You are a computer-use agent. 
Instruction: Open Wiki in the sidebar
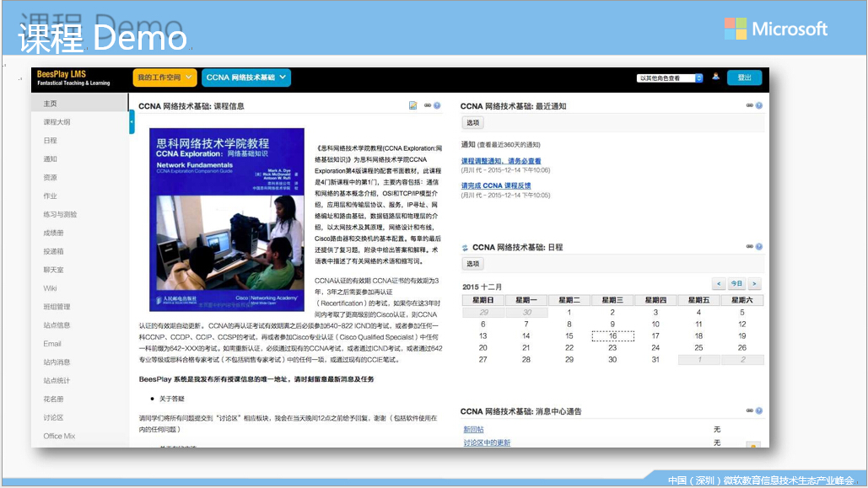click(51, 288)
